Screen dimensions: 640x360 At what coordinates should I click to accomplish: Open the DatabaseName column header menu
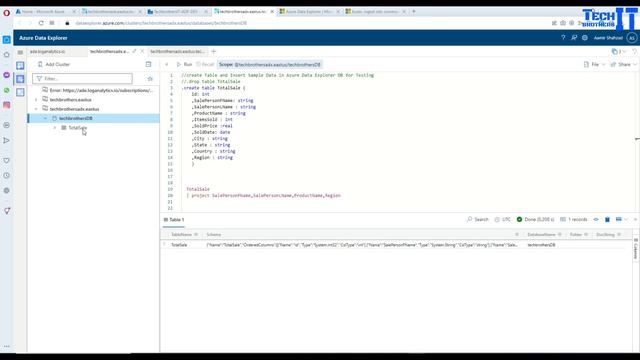560,235
